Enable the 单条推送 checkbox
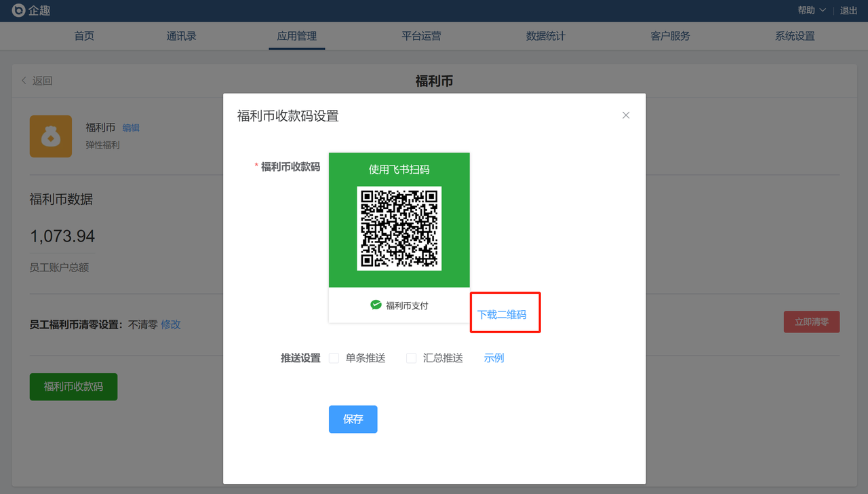This screenshot has width=868, height=494. [x=334, y=358]
